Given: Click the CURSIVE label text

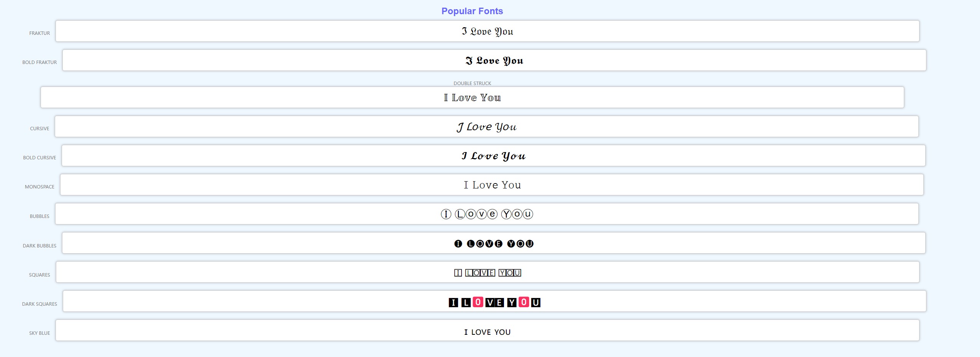Looking at the screenshot, I should (39, 129).
